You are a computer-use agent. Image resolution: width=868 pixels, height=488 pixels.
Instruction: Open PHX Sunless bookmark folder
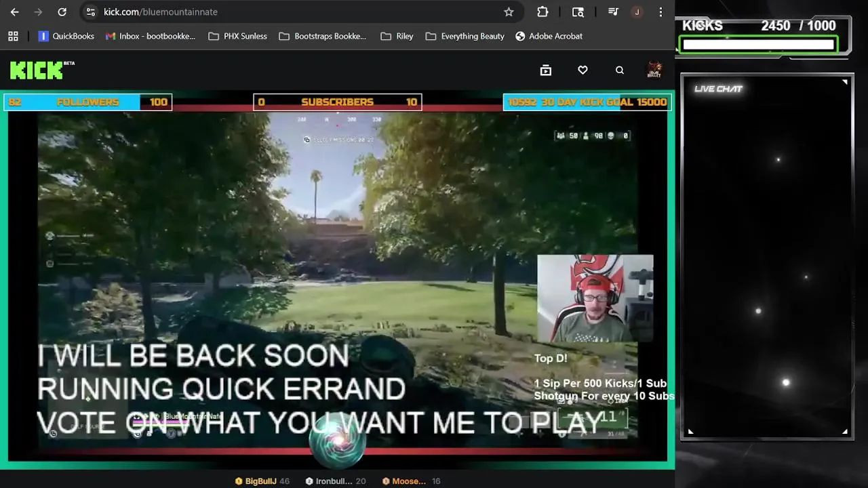click(x=237, y=36)
